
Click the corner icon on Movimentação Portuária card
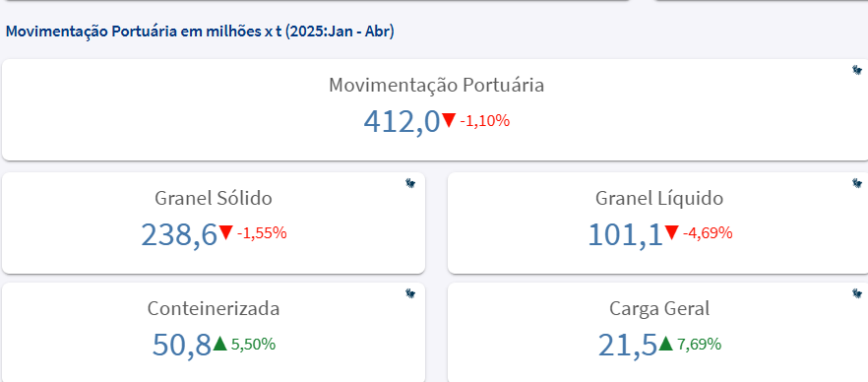coord(857,70)
